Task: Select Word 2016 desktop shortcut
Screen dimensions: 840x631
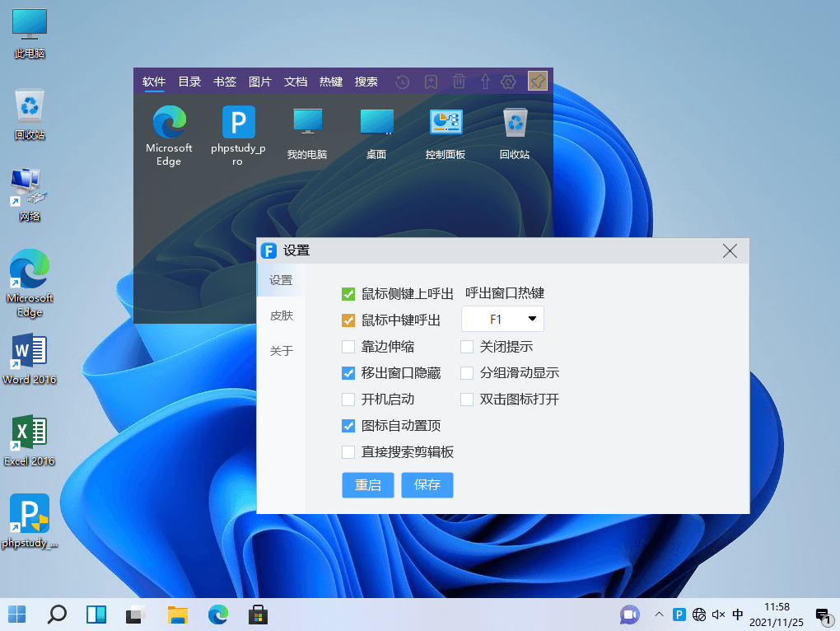Action: (x=30, y=359)
